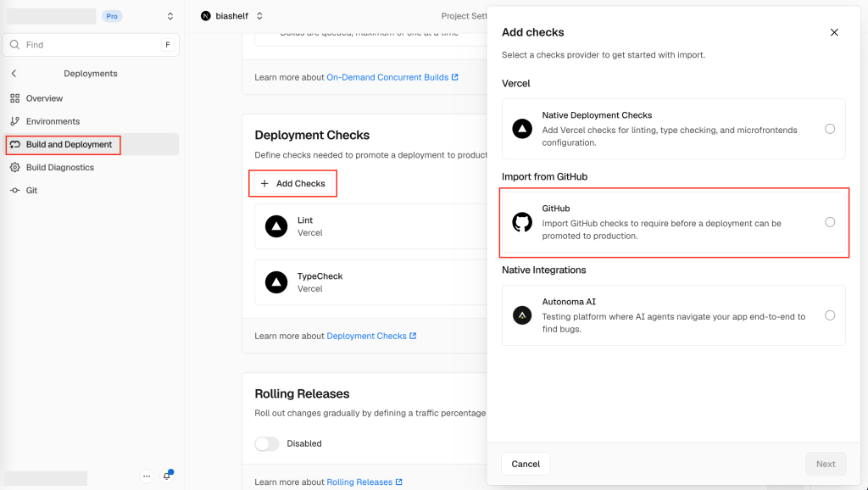
Task: Click the Overview grid icon
Action: [15, 98]
